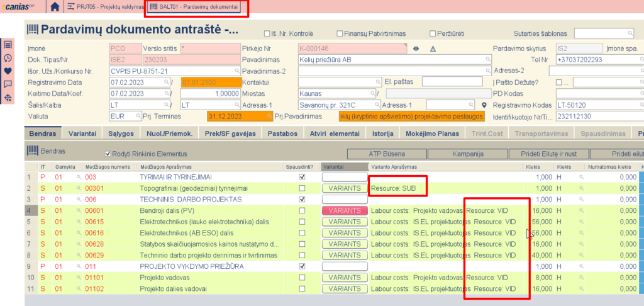Click the warning triangle icon beside buyer number
Screen dimensions: 644x306
(433, 48)
